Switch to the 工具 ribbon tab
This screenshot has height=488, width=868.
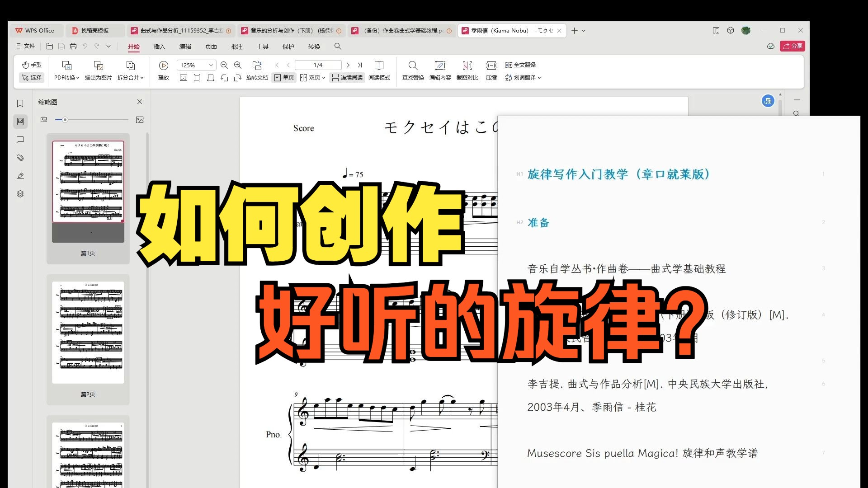click(x=263, y=47)
